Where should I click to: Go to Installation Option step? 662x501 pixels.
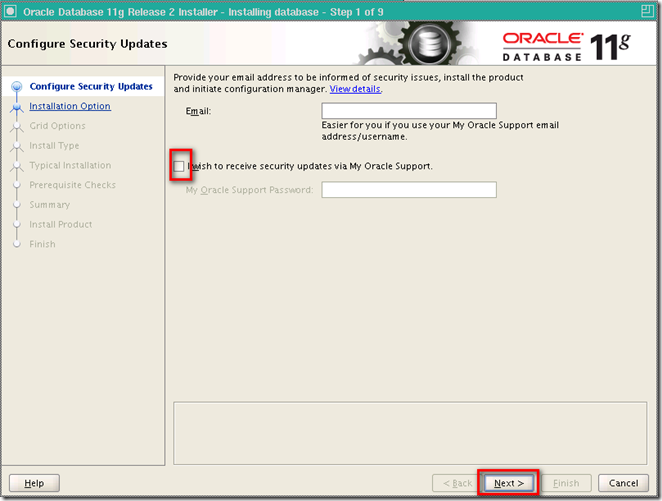tap(70, 106)
